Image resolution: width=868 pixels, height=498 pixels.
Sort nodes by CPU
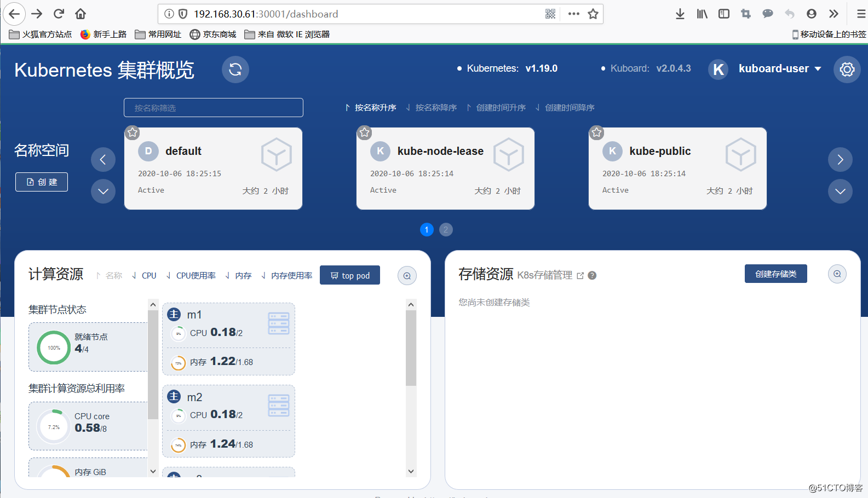click(x=144, y=276)
